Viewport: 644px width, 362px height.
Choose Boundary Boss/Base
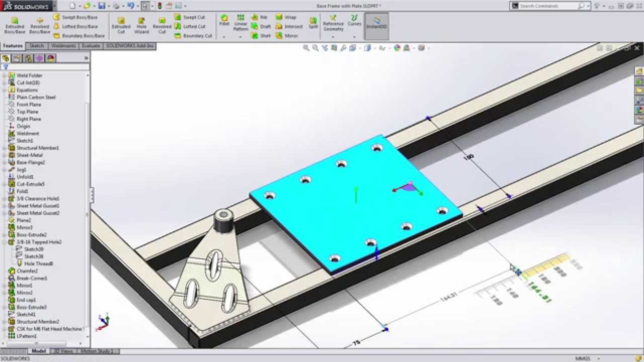point(79,36)
